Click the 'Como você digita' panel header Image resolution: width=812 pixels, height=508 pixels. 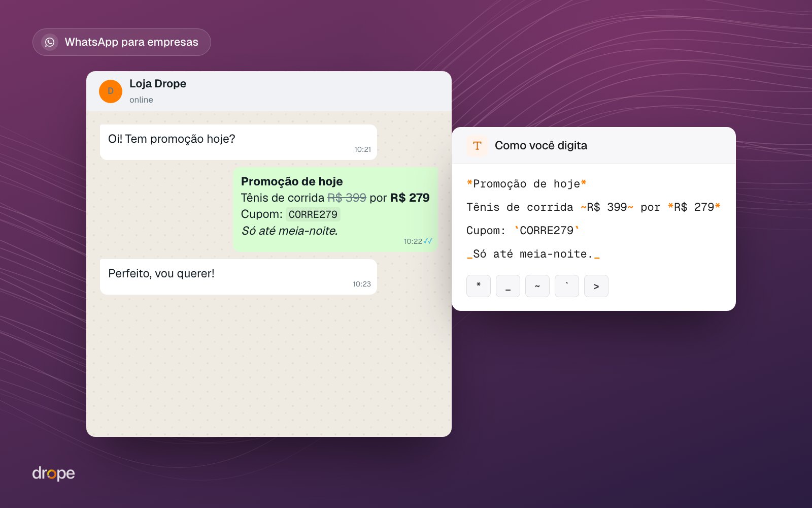594,146
